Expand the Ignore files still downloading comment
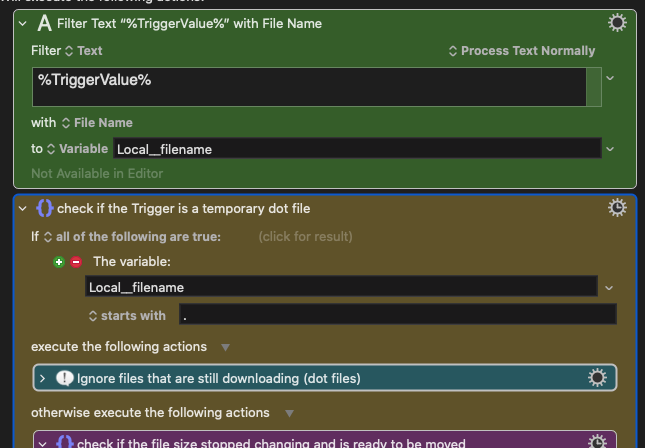This screenshot has height=448, width=645. (x=44, y=378)
